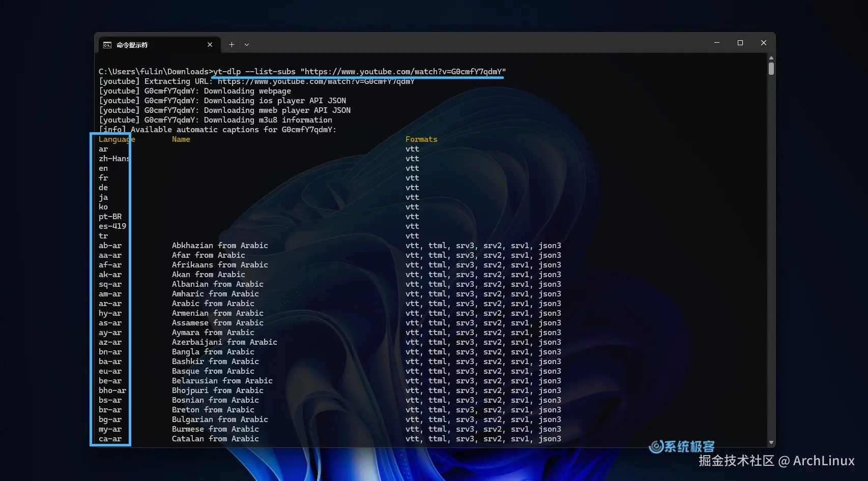This screenshot has height=481, width=868.
Task: Click the vertical scrollbar thumb
Action: tap(771, 68)
